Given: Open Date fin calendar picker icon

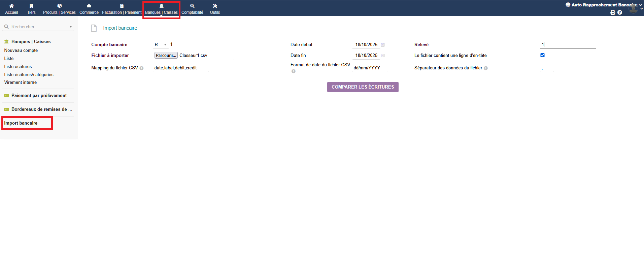Looking at the screenshot, I should coord(383,56).
